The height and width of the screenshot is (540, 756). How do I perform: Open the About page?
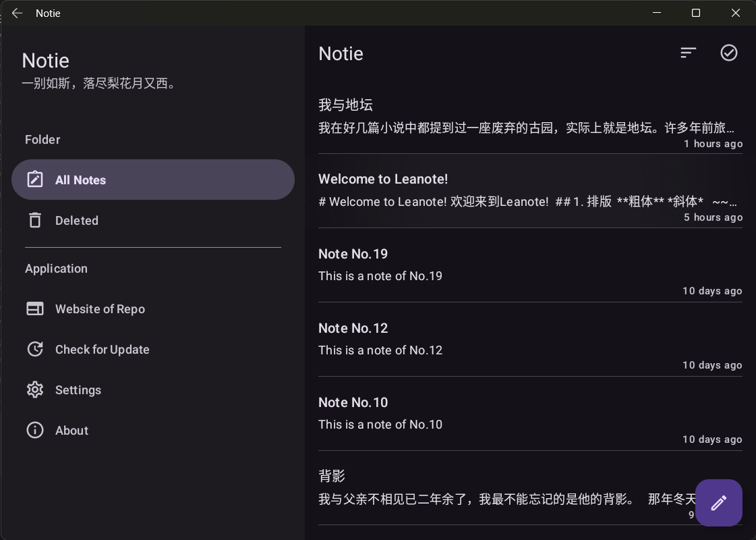point(153,431)
